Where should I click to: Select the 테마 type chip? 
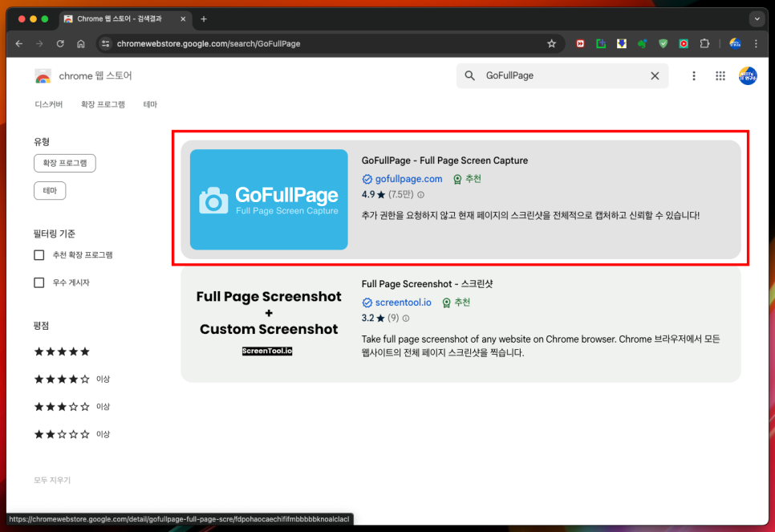click(50, 191)
